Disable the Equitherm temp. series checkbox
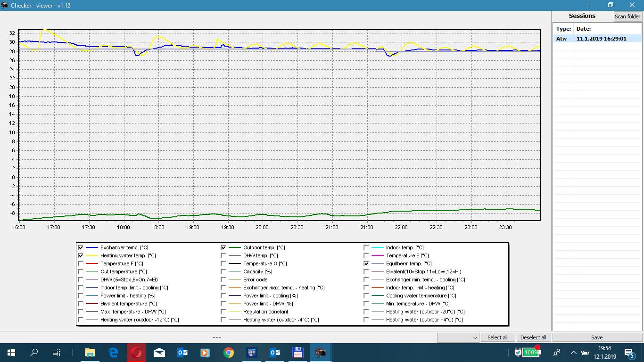Viewport: 644px width, 362px height. tap(366, 263)
